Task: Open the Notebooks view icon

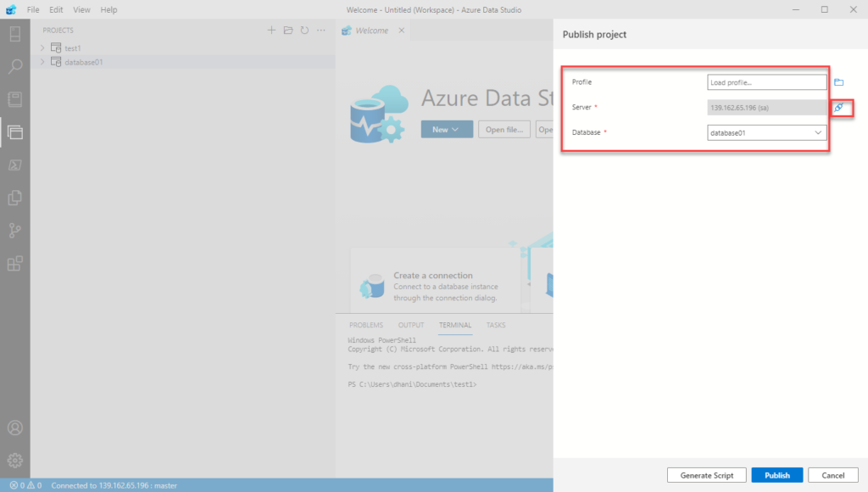Action: (x=15, y=99)
